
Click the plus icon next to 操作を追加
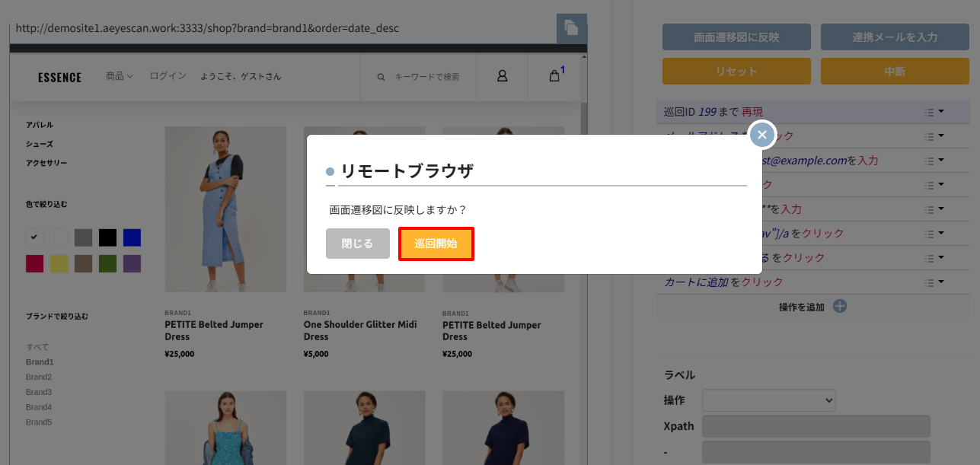click(x=839, y=307)
